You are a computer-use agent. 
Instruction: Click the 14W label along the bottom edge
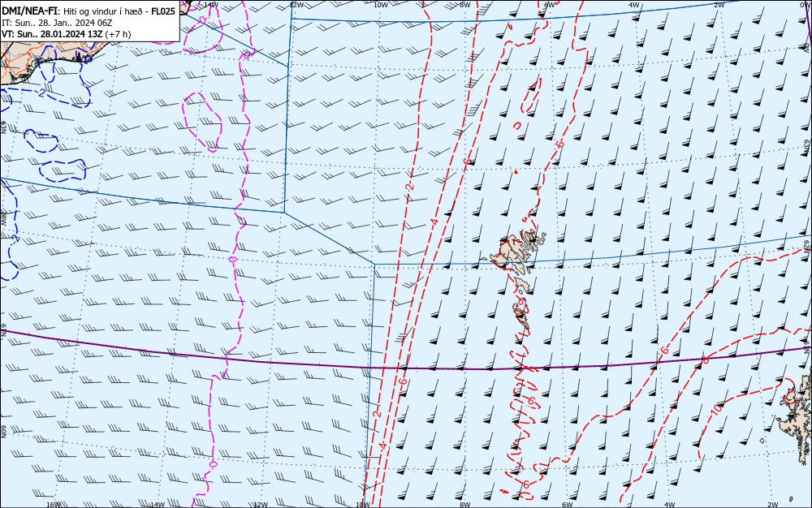click(157, 505)
